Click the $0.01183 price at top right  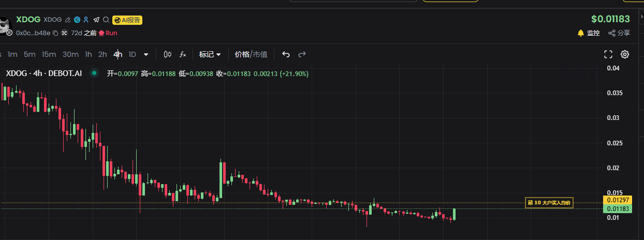tap(611, 19)
